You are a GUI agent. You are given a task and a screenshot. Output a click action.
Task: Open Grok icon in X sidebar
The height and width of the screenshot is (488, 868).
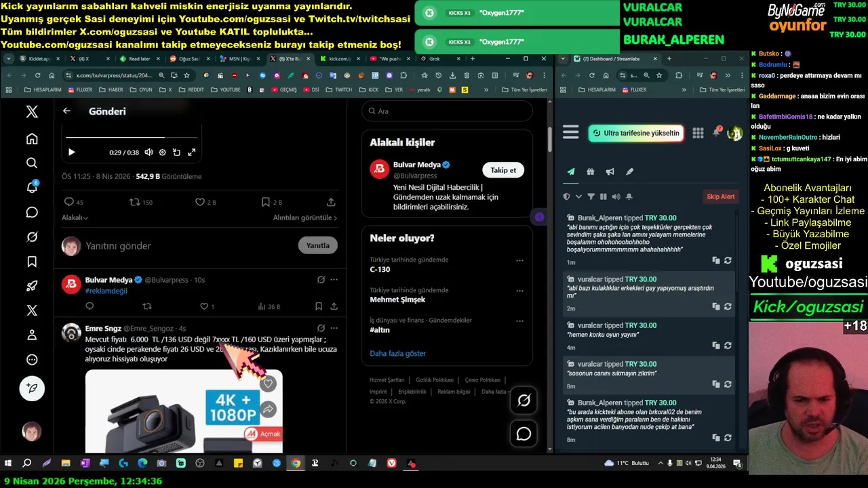click(x=32, y=237)
